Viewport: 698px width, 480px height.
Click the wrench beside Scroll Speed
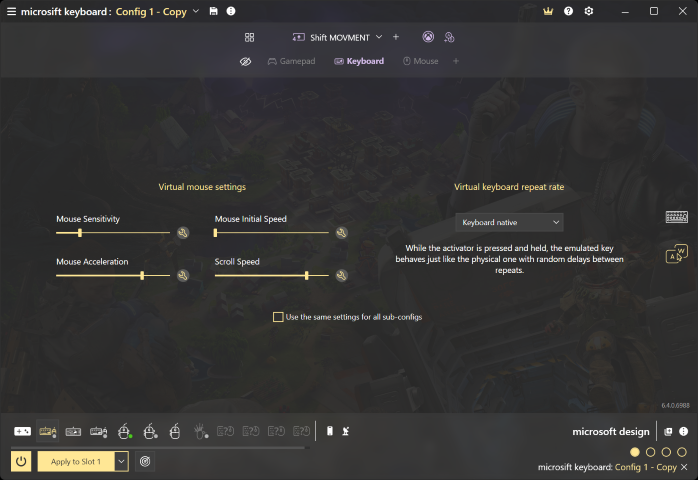point(341,276)
